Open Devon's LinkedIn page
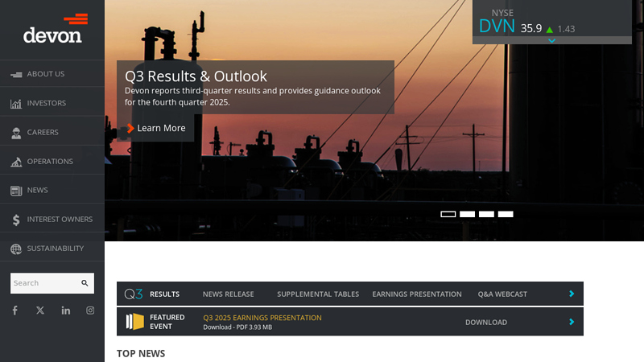Image resolution: width=644 pixels, height=362 pixels. coord(66,311)
